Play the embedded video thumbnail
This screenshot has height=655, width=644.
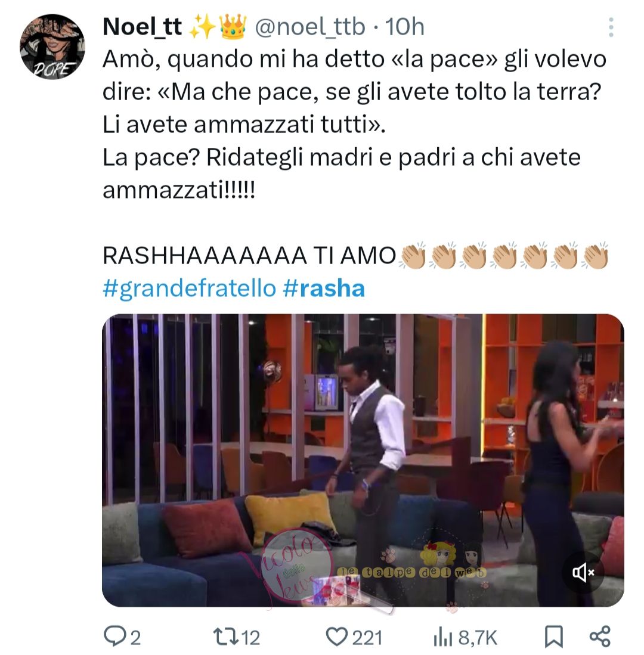tap(363, 460)
